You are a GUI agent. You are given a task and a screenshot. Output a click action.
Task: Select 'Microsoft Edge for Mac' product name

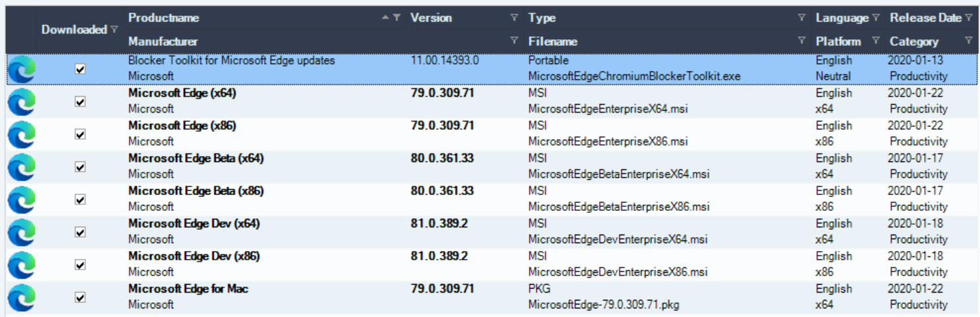pos(188,289)
